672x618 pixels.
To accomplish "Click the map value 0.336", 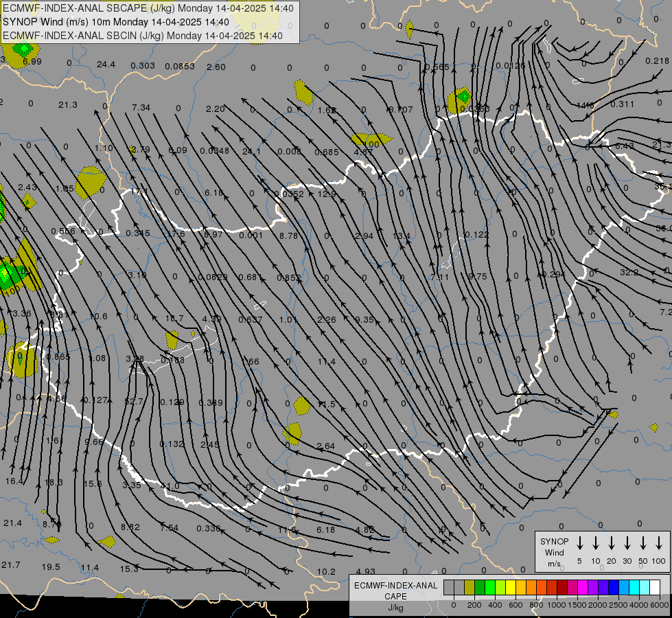I will coord(208,528).
